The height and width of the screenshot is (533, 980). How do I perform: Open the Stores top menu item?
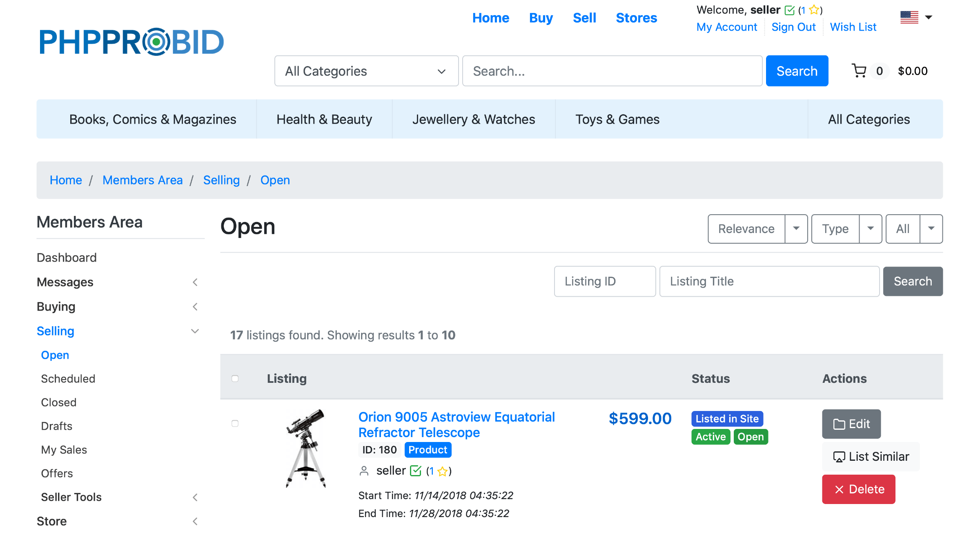coord(636,18)
